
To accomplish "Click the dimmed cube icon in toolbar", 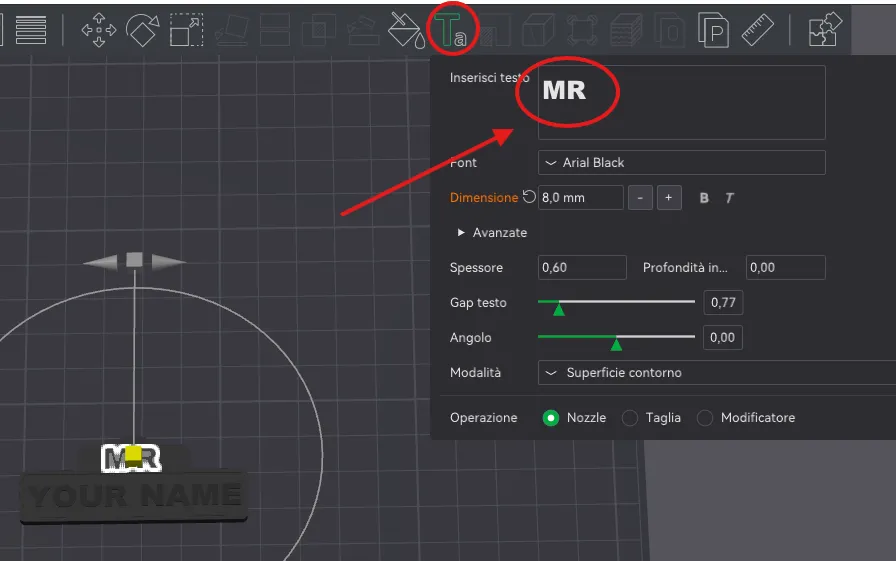I will click(538, 30).
